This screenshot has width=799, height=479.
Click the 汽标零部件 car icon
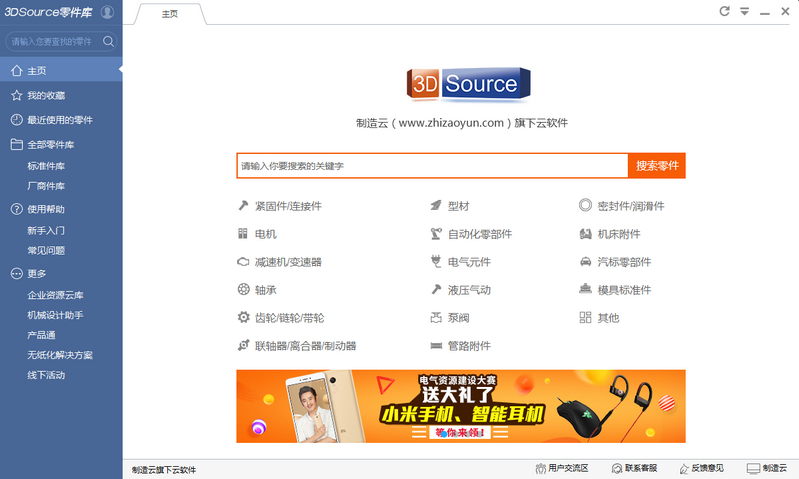tap(585, 261)
